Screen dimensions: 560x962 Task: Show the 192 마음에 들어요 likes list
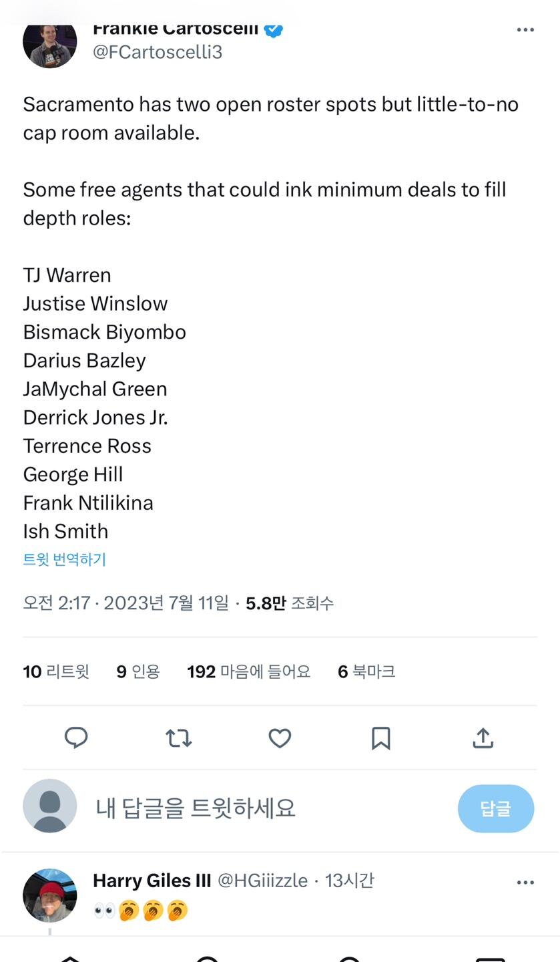[x=249, y=671]
